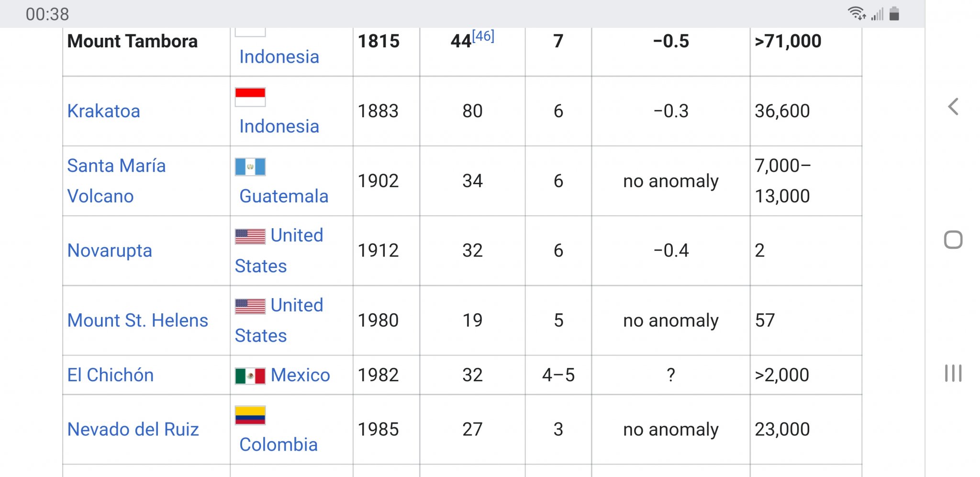Open the Colombia country link

[278, 444]
